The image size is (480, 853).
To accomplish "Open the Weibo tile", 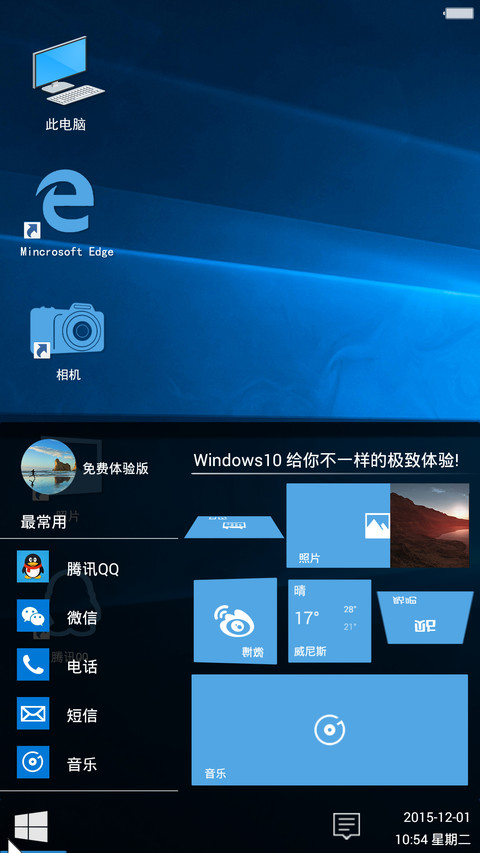I will [235, 621].
